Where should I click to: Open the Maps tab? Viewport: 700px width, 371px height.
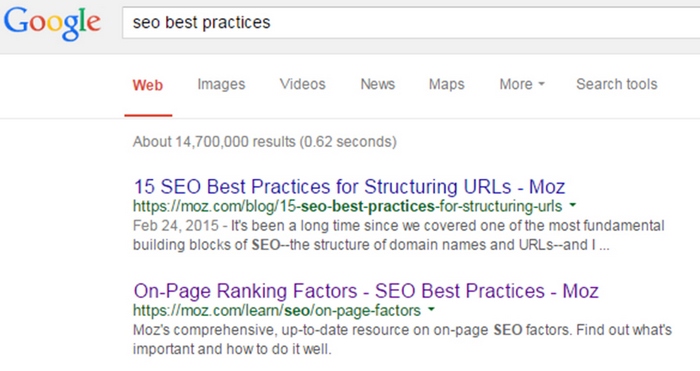coord(446,84)
